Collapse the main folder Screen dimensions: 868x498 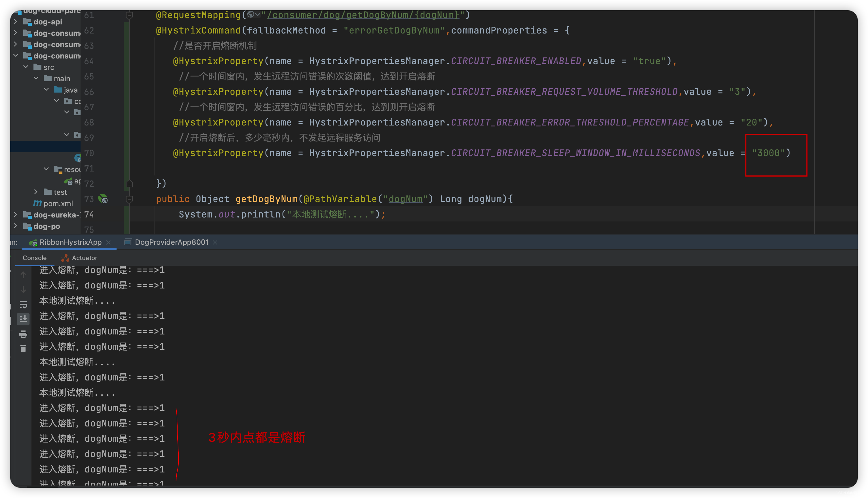(36, 78)
